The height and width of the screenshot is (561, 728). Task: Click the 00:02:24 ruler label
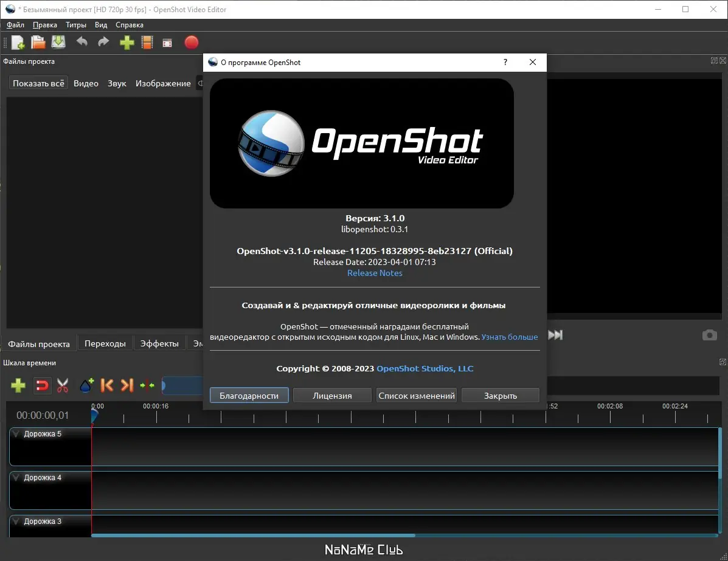coord(674,406)
